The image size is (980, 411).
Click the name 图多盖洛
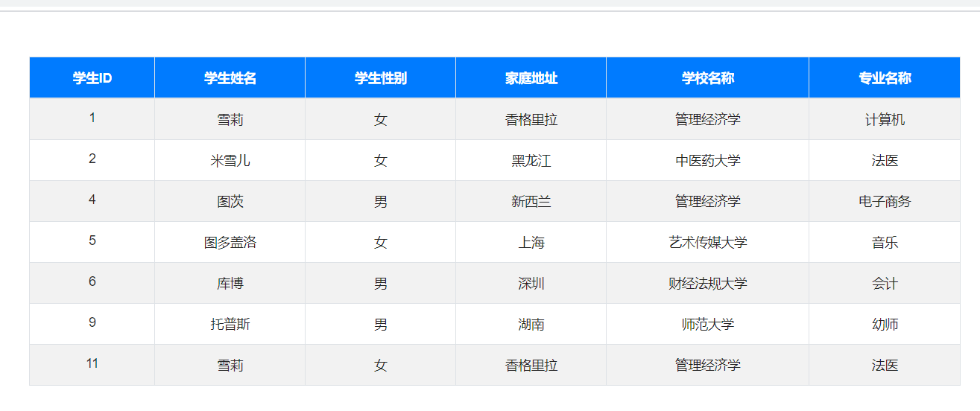(230, 242)
